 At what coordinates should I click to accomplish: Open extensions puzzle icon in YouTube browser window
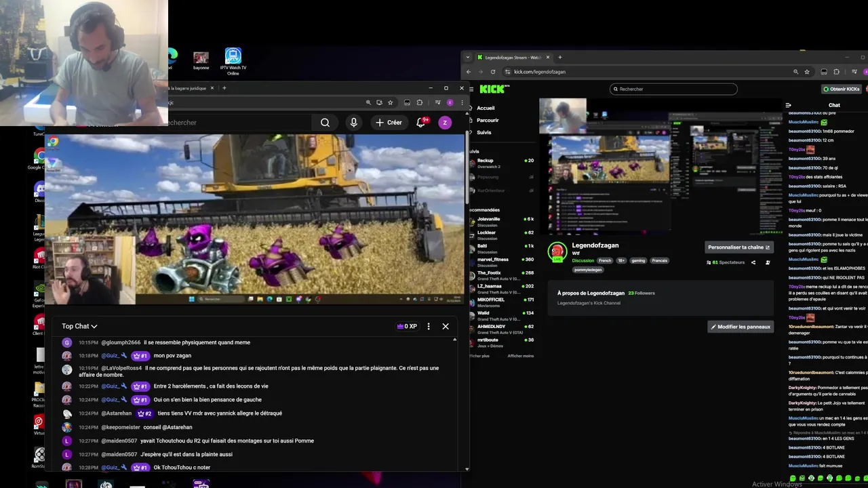coord(419,102)
